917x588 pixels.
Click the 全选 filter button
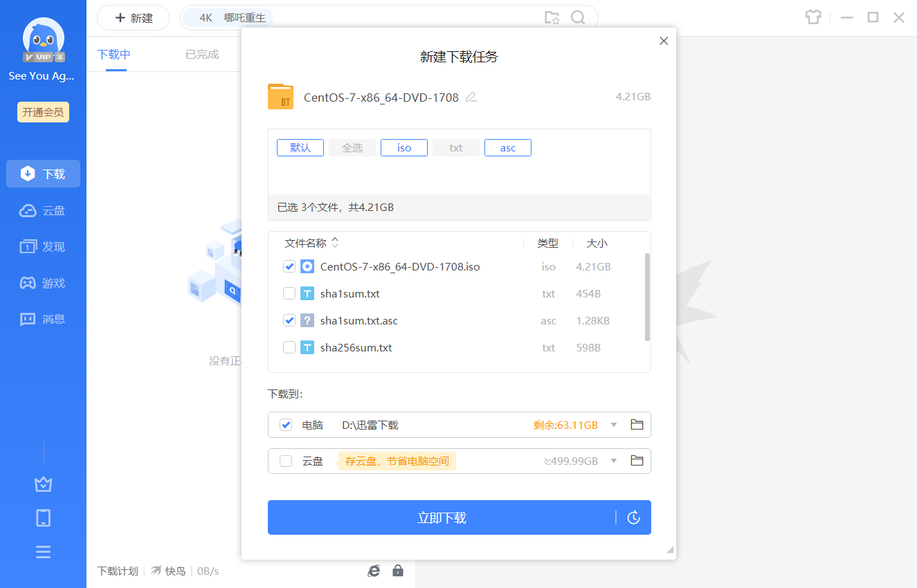point(352,147)
